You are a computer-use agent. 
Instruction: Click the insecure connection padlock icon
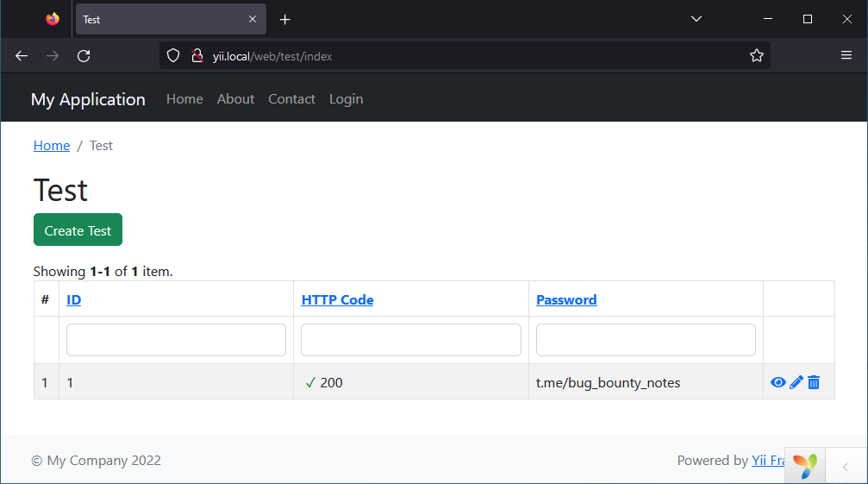click(197, 55)
